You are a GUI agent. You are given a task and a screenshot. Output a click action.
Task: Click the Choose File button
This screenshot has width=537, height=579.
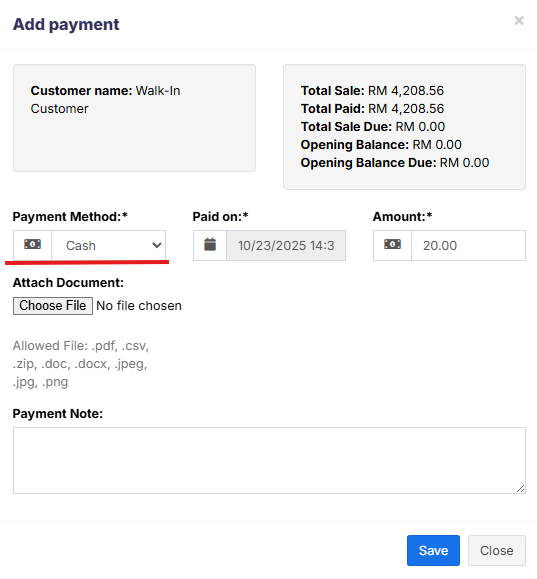pyautogui.click(x=53, y=306)
